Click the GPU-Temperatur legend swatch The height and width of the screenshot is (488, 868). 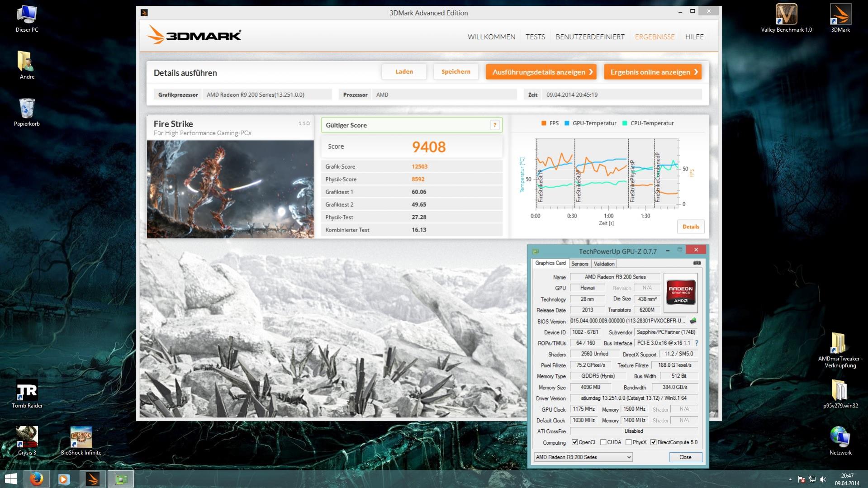[567, 123]
